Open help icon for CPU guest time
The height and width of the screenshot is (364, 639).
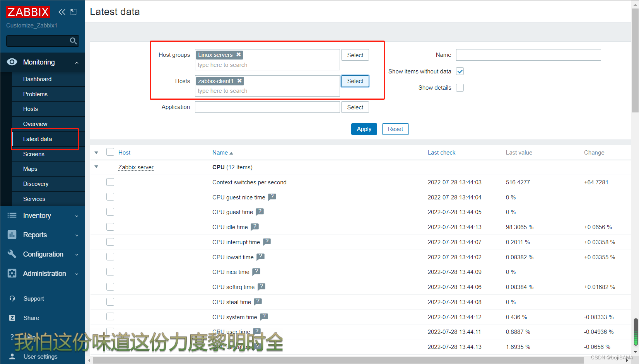(260, 212)
